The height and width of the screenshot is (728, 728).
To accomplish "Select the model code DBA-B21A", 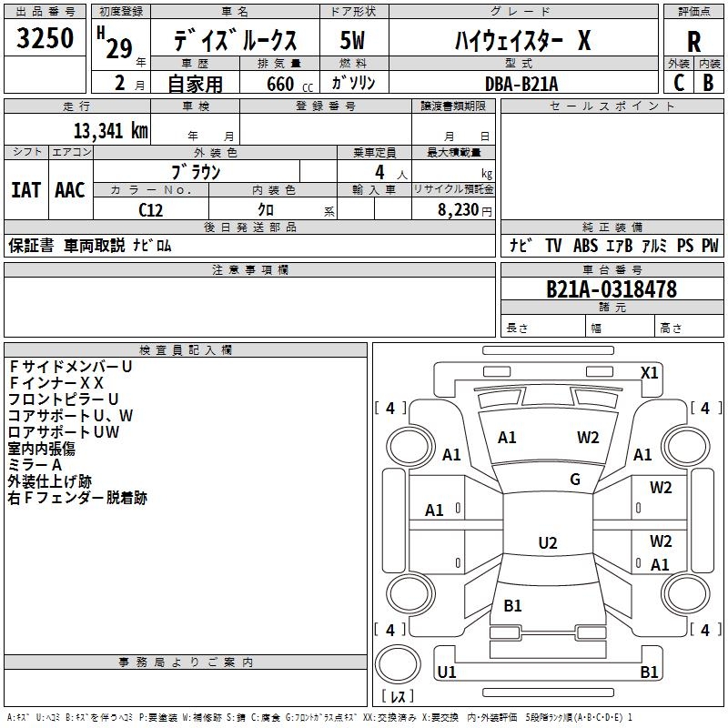I will click(521, 83).
